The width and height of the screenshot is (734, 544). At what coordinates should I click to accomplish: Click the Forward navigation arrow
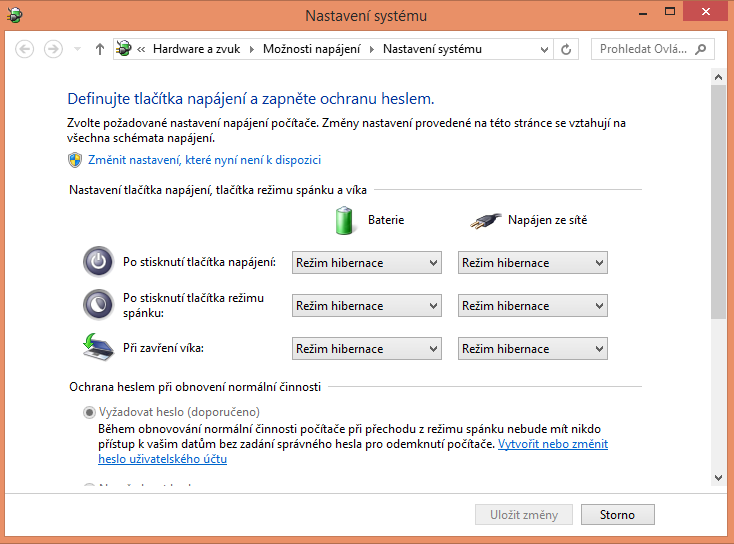tap(53, 49)
